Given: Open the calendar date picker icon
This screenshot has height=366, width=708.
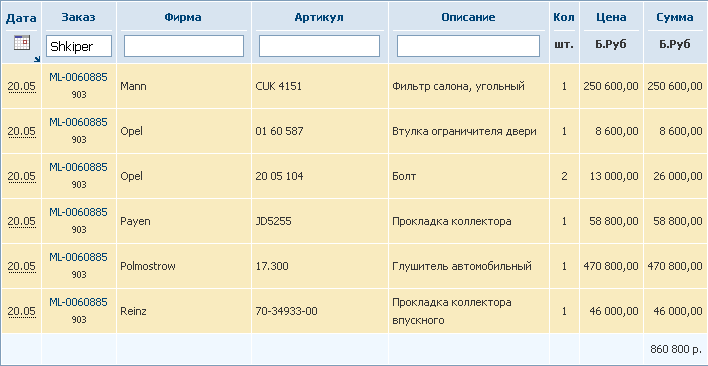Looking at the screenshot, I should pos(22,43).
